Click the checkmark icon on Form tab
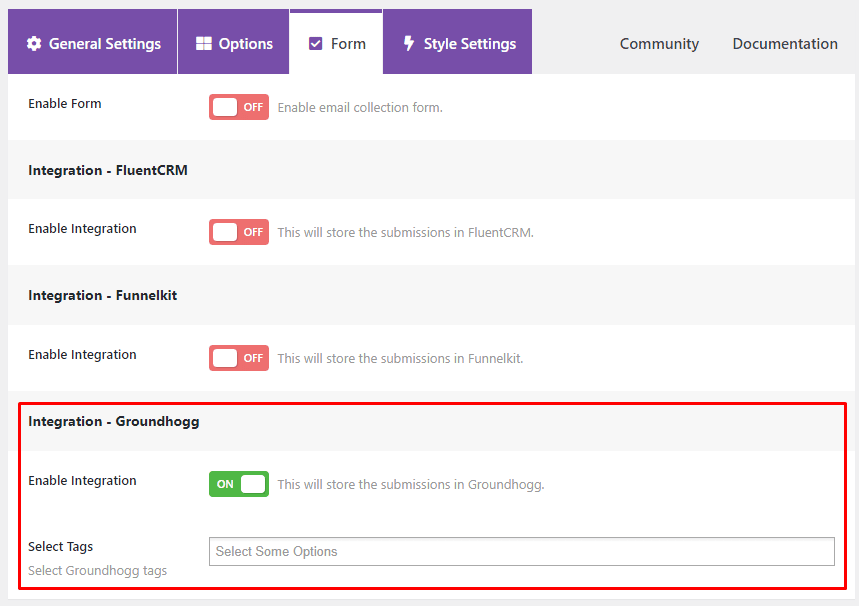Screen dimensions: 859x606 click(x=316, y=44)
